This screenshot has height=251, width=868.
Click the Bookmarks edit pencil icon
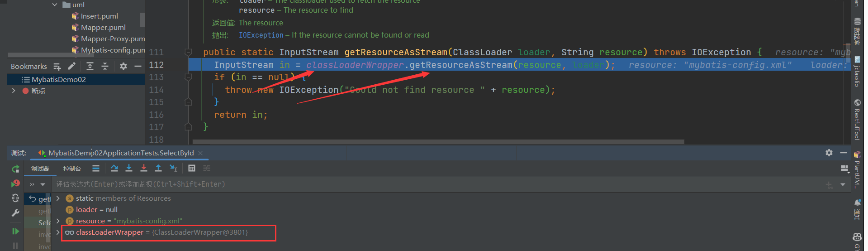point(71,66)
